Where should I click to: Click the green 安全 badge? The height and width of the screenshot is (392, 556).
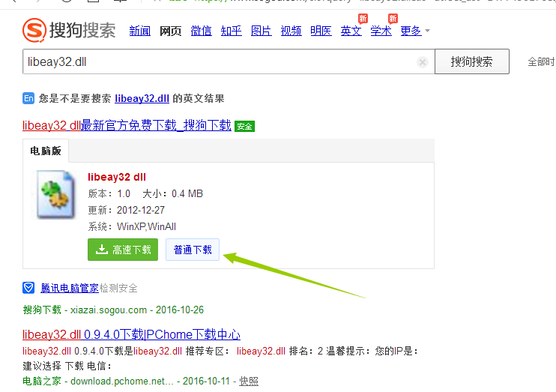point(244,126)
